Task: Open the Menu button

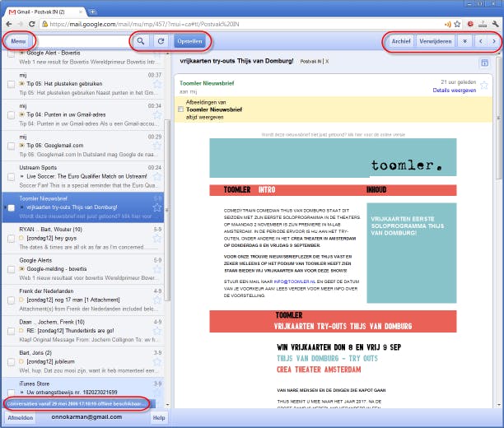Action: tap(18, 41)
